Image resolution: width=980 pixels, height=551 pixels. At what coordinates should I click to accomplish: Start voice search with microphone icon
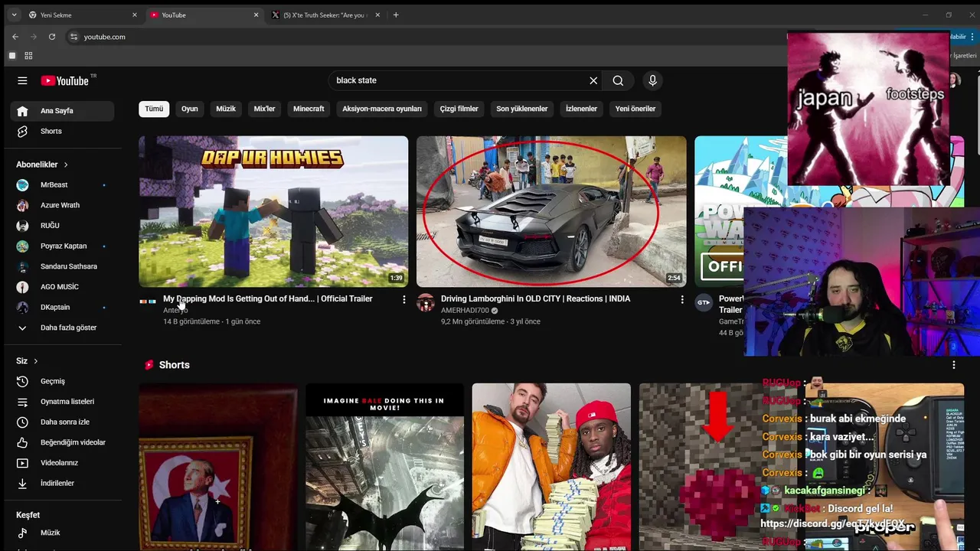[652, 80]
